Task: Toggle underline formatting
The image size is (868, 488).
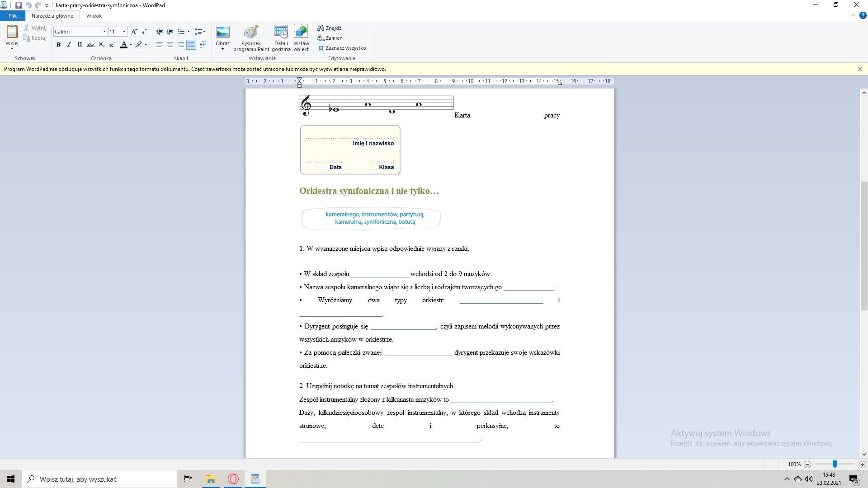Action: point(80,45)
